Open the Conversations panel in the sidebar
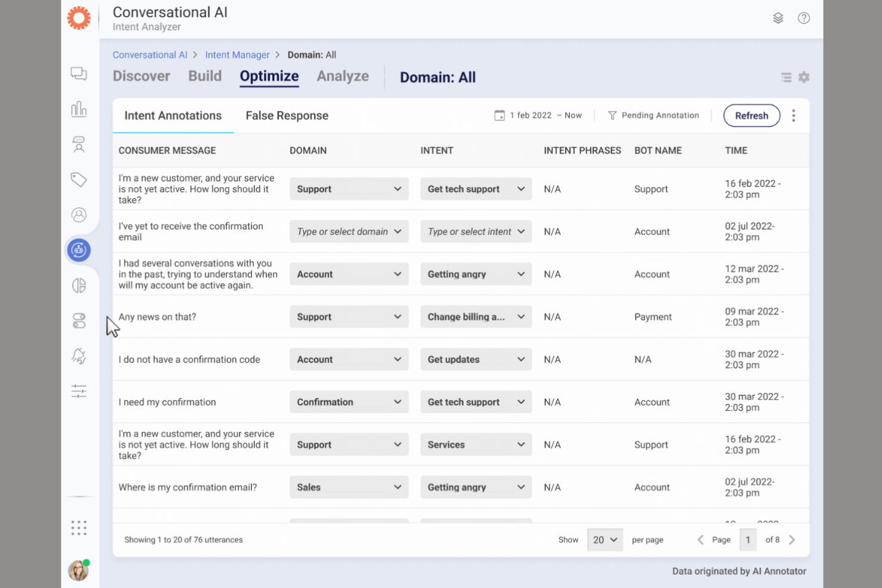 pos(79,73)
